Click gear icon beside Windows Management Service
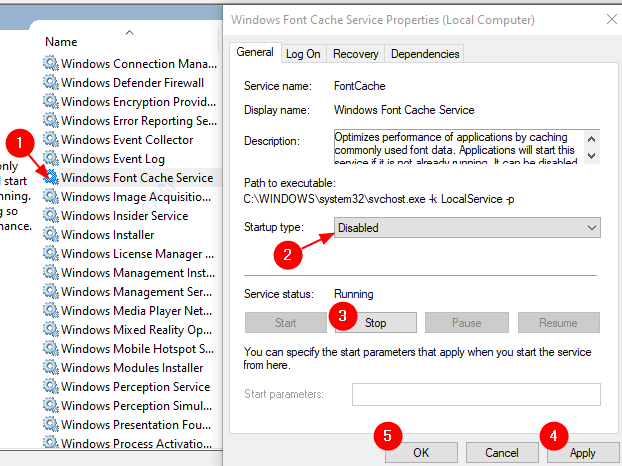Image resolution: width=622 pixels, height=466 pixels. click(51, 292)
